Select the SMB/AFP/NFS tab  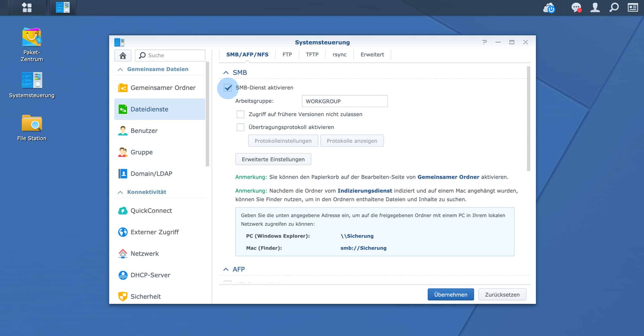[x=247, y=54]
